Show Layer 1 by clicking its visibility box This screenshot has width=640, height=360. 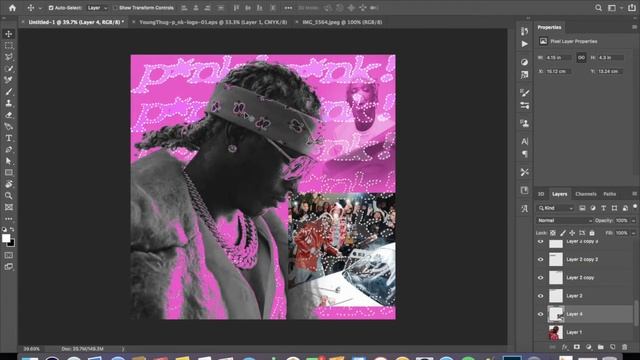[540, 332]
